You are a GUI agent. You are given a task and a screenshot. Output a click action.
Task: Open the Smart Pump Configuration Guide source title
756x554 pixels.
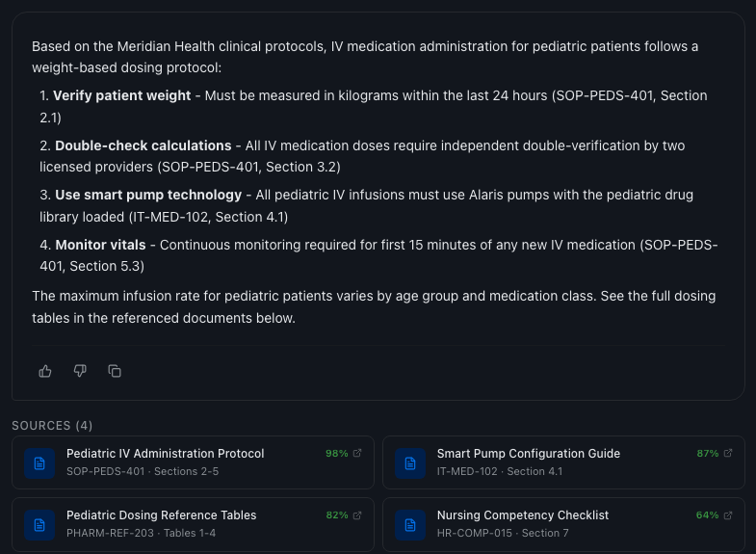pos(528,454)
